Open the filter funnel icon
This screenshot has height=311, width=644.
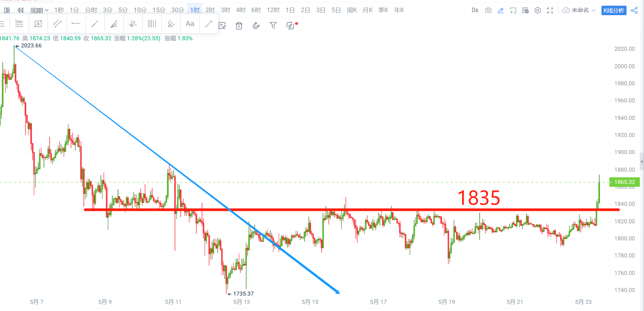(x=273, y=25)
